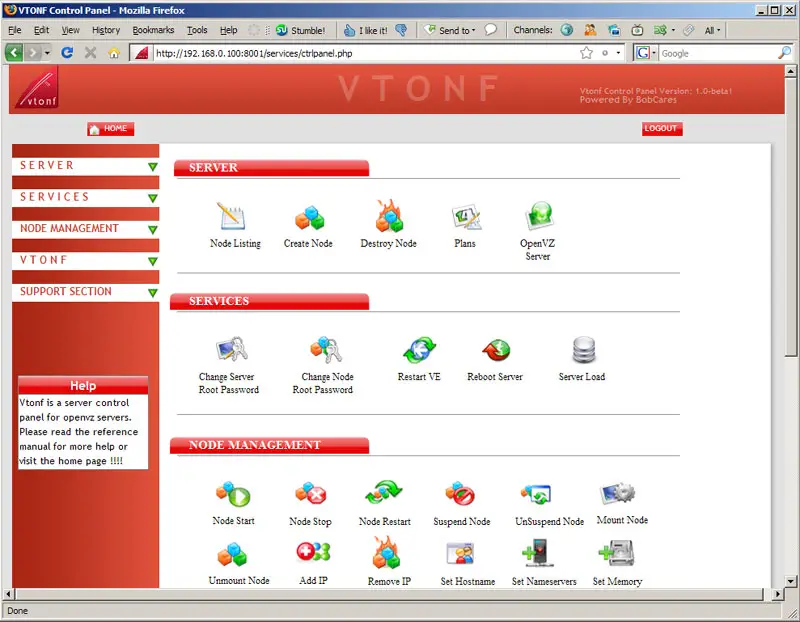
Task: Click the Node Start icon
Action: coord(233,494)
